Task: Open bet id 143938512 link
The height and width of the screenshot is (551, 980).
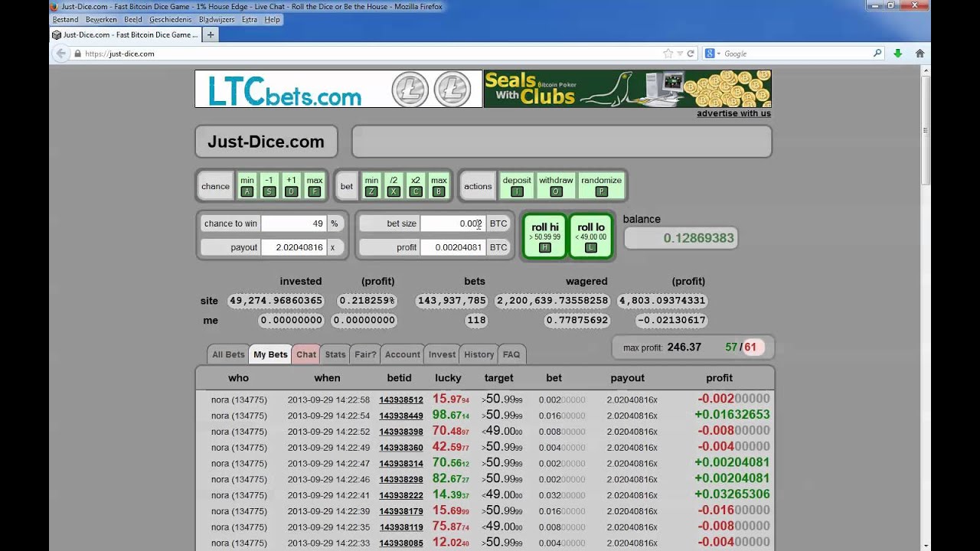Action: click(401, 399)
